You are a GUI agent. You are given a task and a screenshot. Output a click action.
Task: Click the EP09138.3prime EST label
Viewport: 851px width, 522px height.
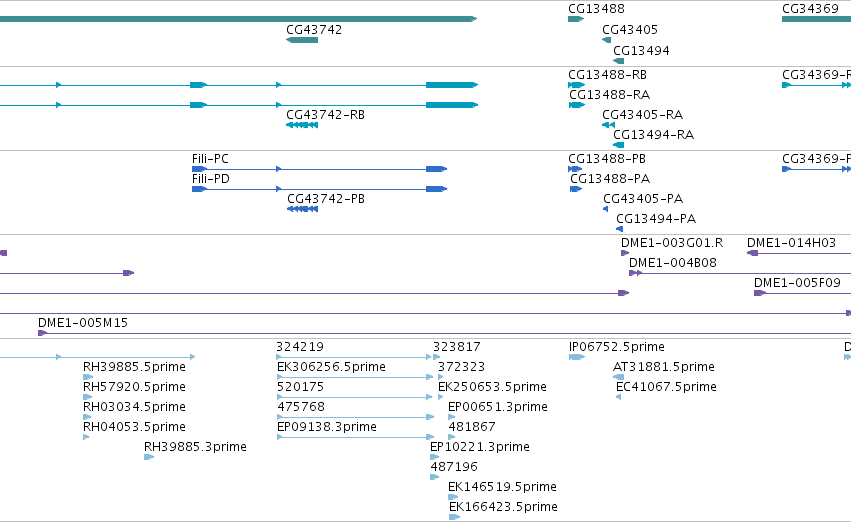click(x=327, y=428)
